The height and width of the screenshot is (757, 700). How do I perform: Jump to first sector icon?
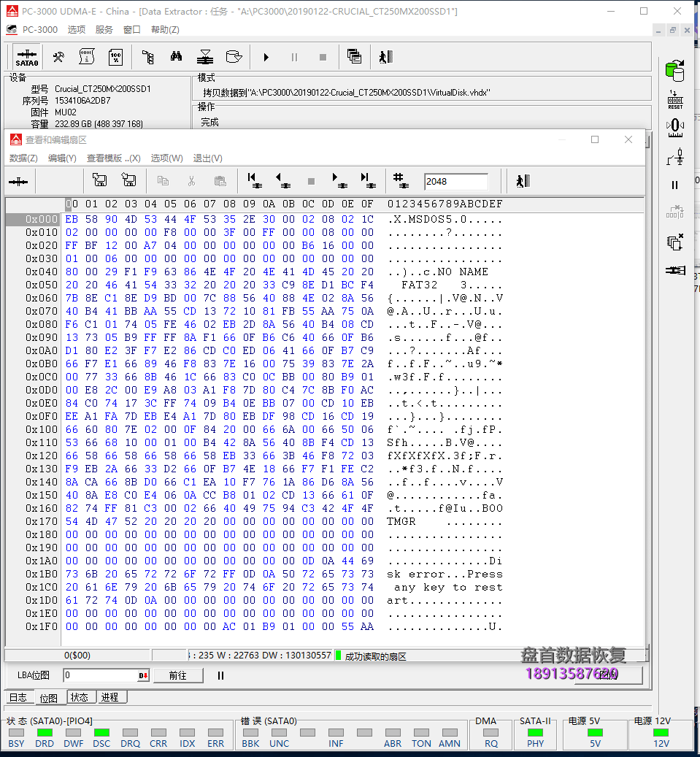click(x=254, y=180)
